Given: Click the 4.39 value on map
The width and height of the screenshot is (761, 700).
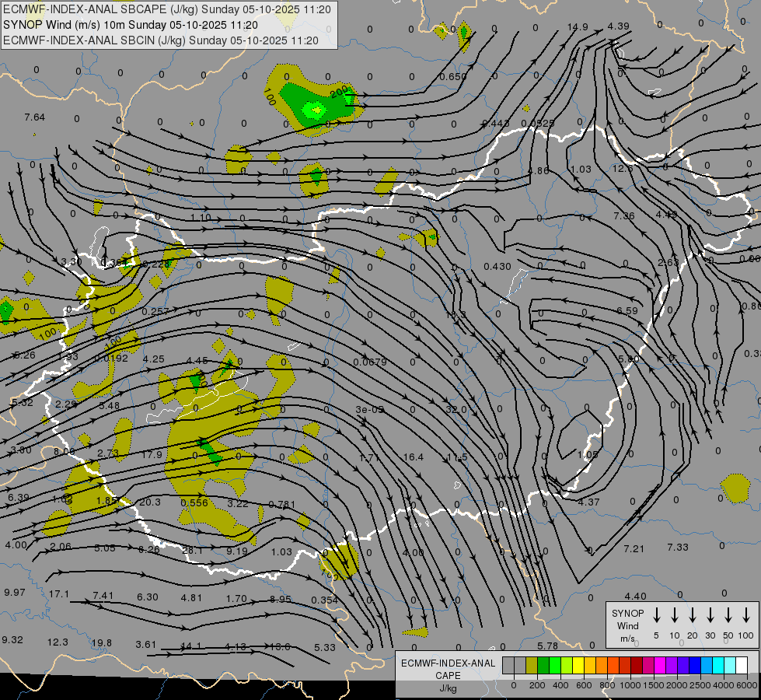Looking at the screenshot, I should tap(618, 26).
